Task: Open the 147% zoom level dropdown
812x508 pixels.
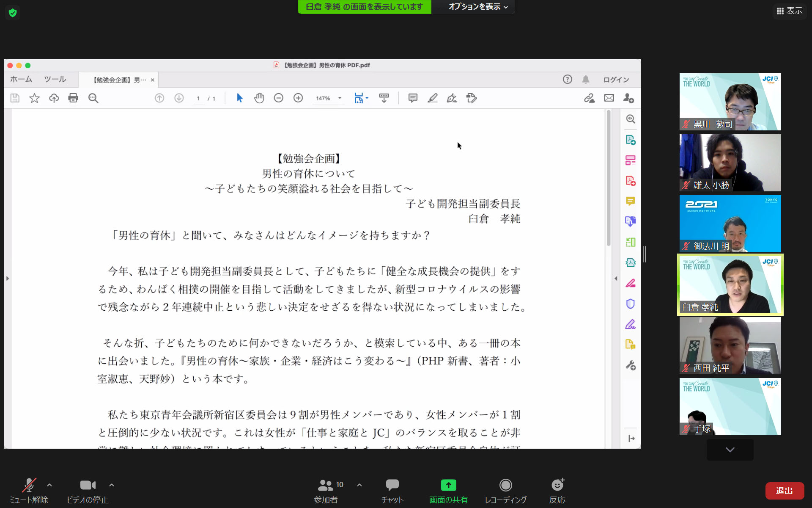Action: pyautogui.click(x=340, y=98)
